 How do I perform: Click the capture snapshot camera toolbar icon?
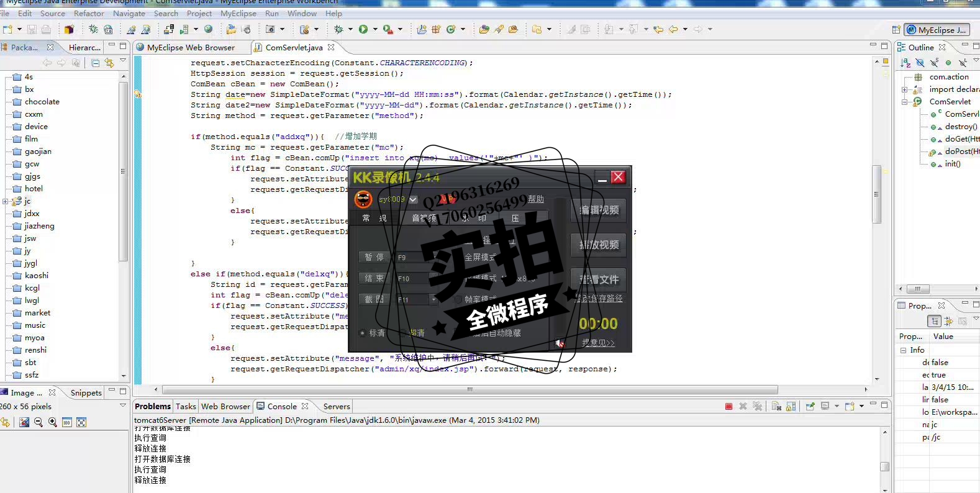[x=270, y=29]
